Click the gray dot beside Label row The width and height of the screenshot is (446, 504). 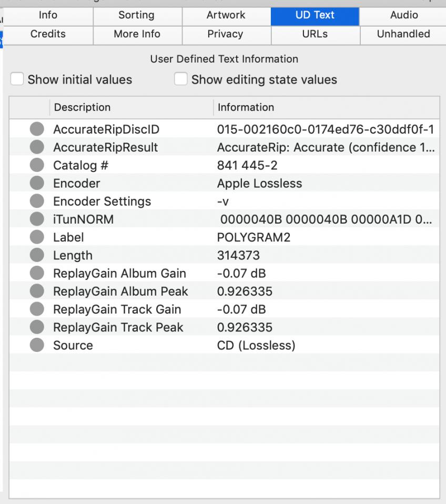tap(36, 238)
